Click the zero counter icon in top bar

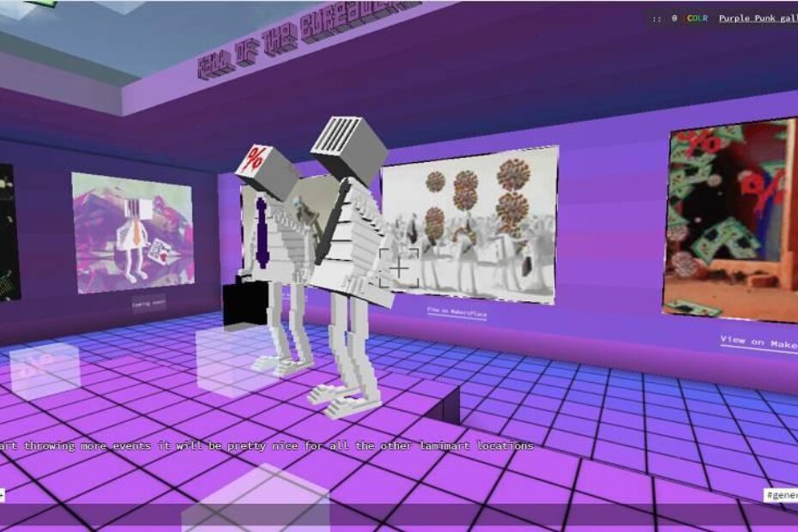(x=674, y=18)
